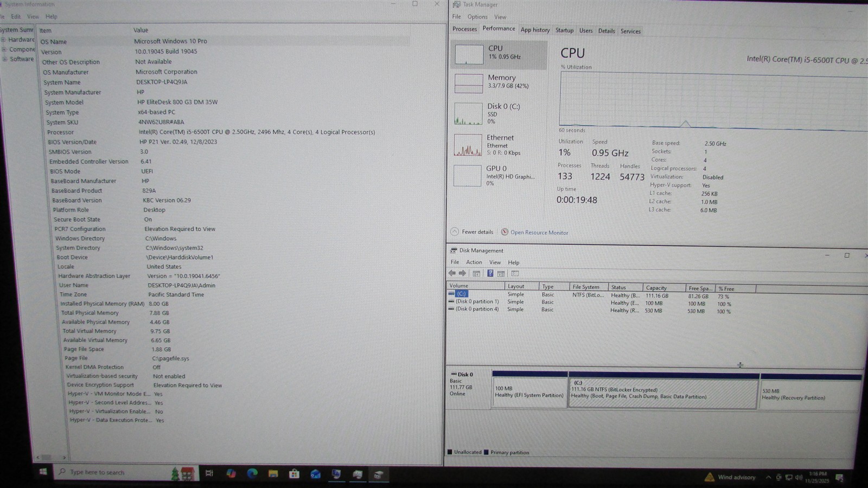Select System Summary in the tree
Image resolution: width=868 pixels, height=488 pixels.
(x=17, y=30)
